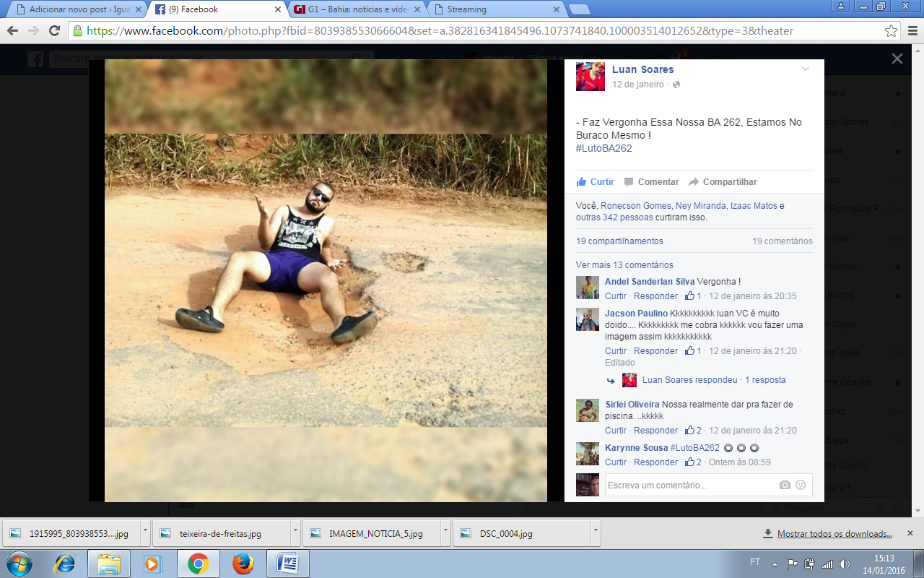The image size is (924, 578).
Task: Click like count on Andel's comment
Action: [693, 296]
